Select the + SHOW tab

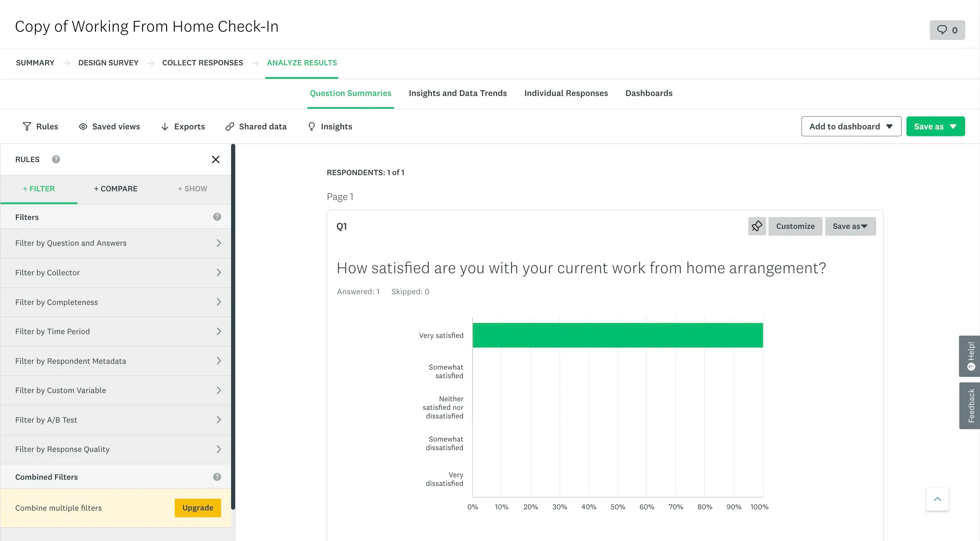192,189
